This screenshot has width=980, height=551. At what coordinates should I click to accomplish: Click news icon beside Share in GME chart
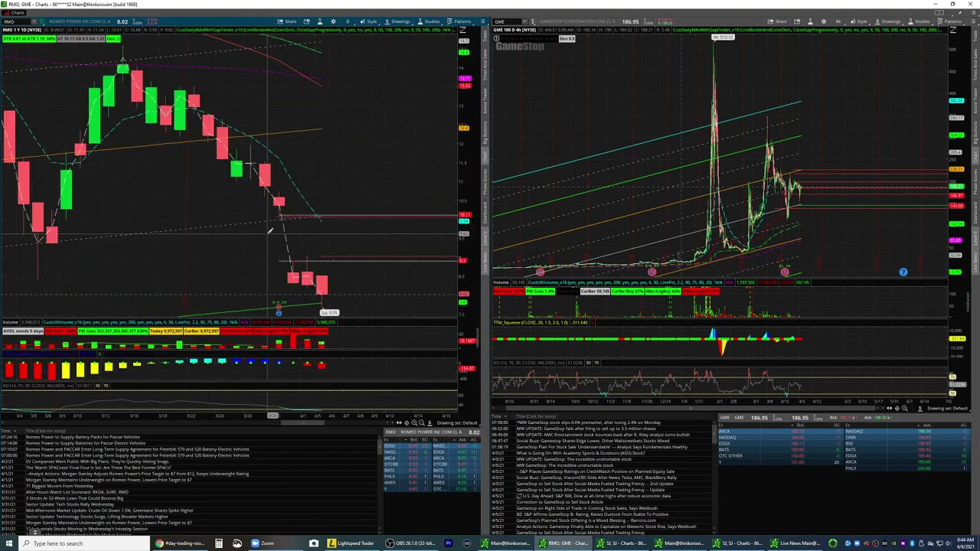coord(797,21)
